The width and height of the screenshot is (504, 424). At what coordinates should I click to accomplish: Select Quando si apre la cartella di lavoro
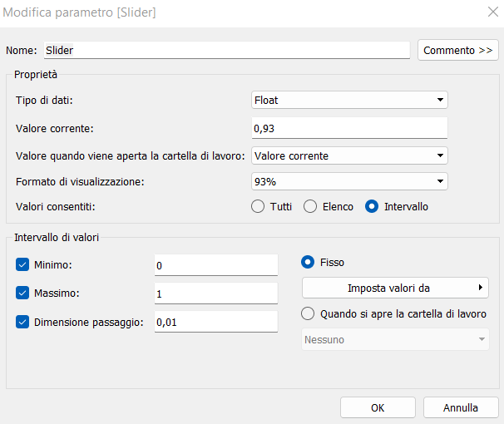(x=308, y=314)
